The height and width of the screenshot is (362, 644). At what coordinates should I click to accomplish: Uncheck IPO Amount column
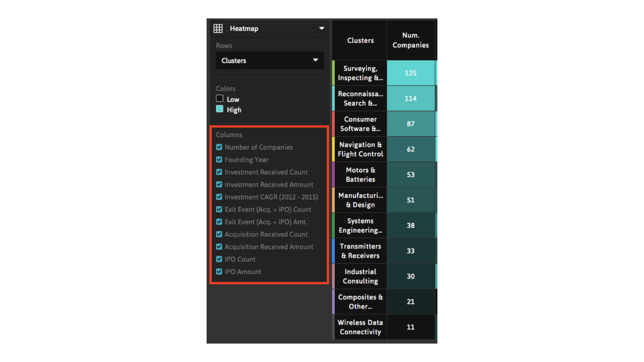[x=219, y=271]
